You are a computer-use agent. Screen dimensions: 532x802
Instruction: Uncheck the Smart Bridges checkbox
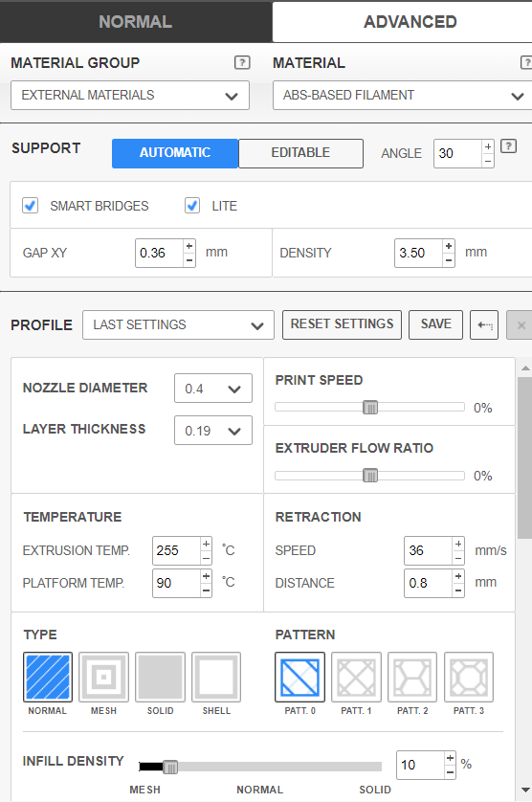click(x=31, y=206)
